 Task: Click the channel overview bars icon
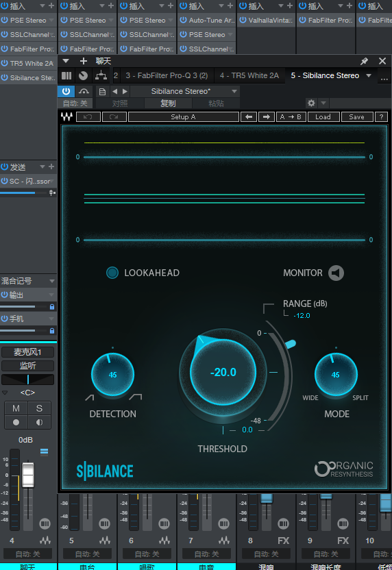tap(66, 75)
